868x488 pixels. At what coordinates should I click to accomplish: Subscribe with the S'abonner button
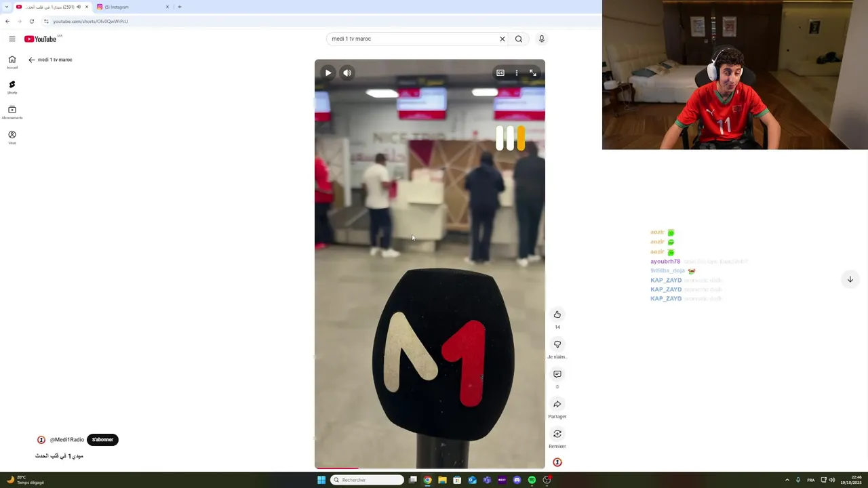tap(102, 440)
